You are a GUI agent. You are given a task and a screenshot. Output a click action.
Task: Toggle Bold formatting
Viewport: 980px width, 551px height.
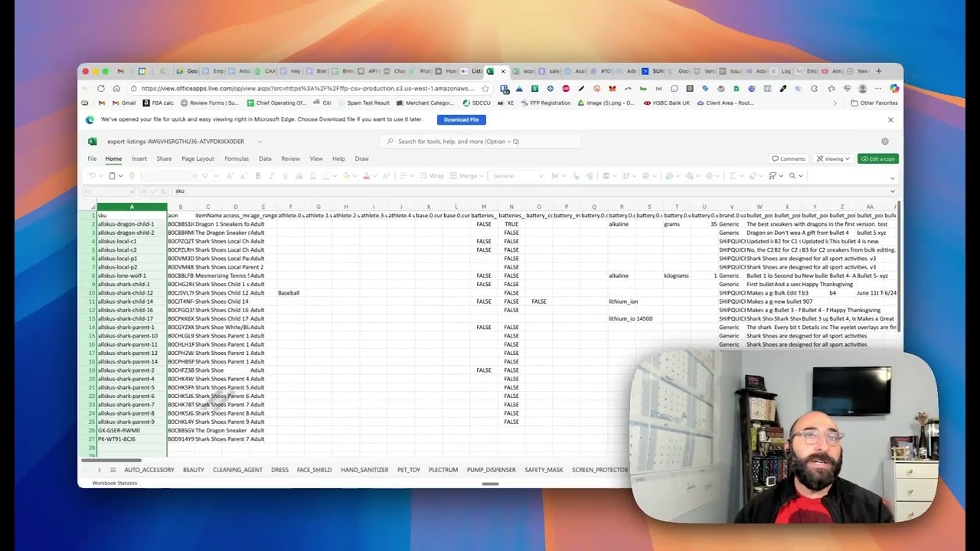[258, 176]
